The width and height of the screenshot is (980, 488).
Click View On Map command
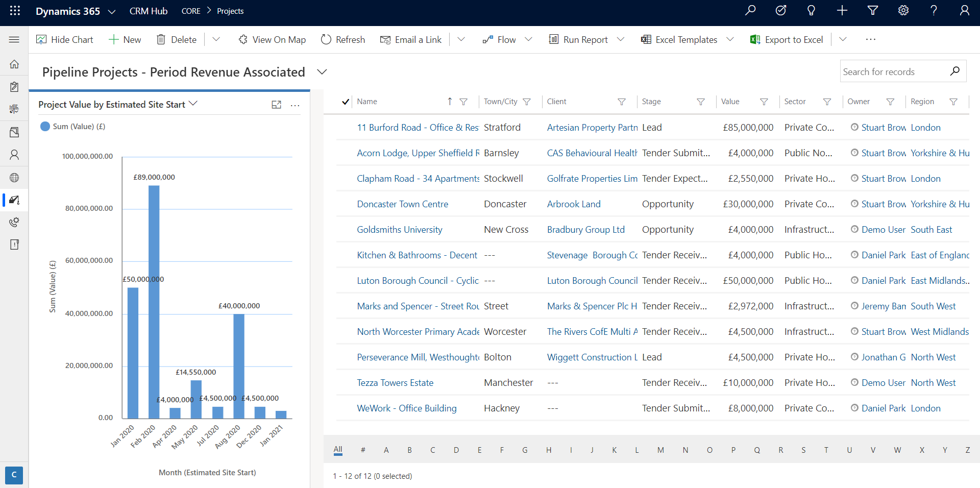[x=272, y=39]
